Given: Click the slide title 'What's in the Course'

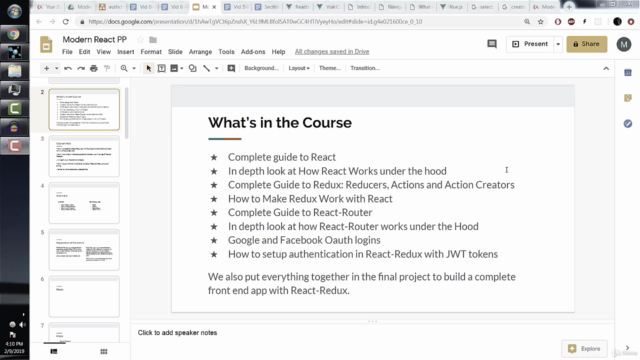Looking at the screenshot, I should [x=280, y=123].
